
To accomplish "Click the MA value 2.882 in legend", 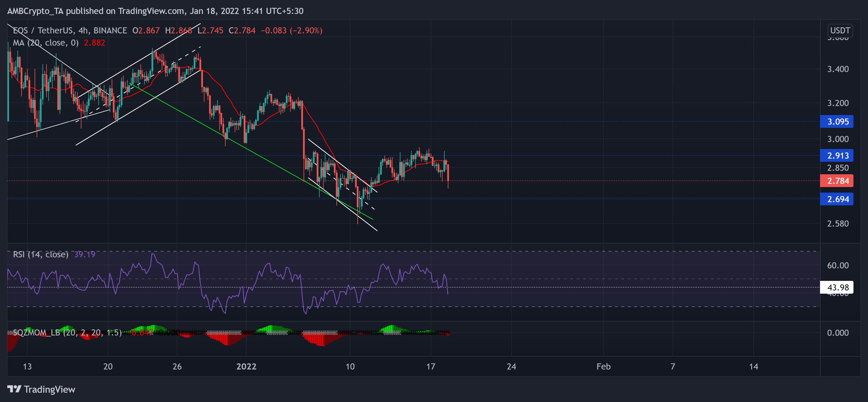I will (x=94, y=43).
